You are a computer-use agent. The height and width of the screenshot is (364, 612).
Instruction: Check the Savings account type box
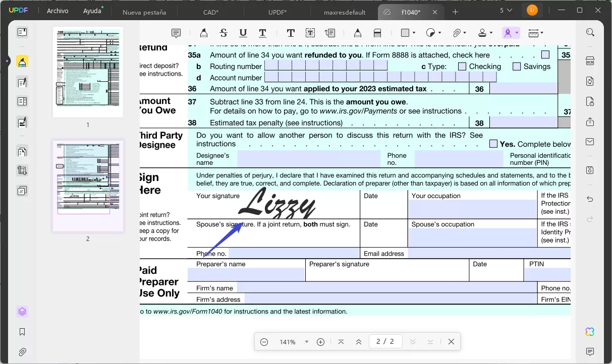(517, 66)
